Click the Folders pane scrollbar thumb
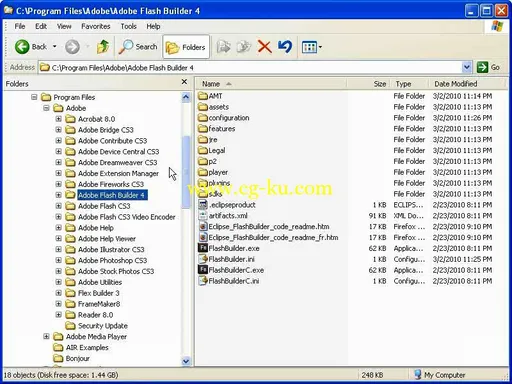512x384 pixels. tap(186, 172)
